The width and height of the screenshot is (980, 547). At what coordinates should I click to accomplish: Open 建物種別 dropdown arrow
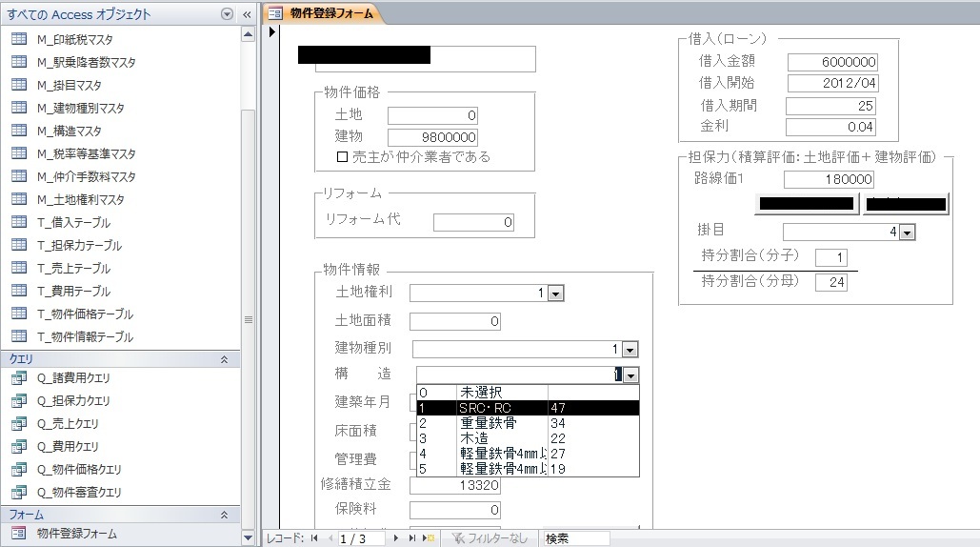coord(630,350)
